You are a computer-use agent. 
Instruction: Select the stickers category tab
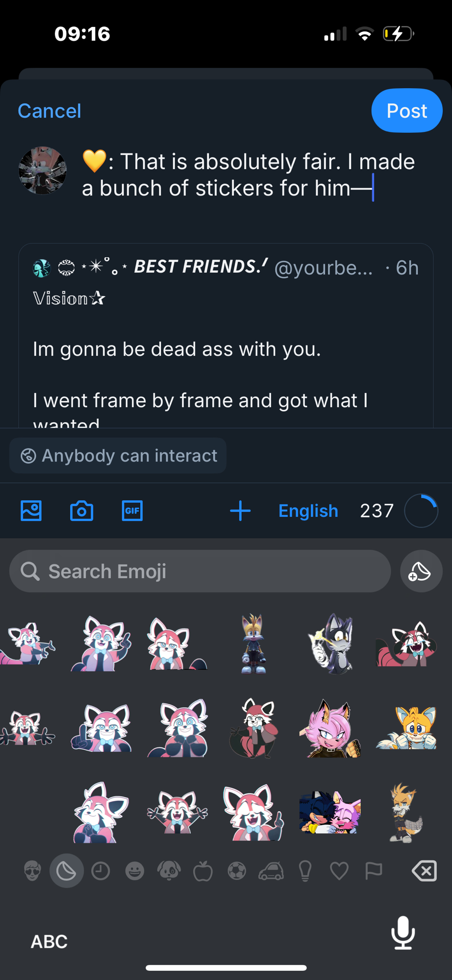pyautogui.click(x=66, y=871)
